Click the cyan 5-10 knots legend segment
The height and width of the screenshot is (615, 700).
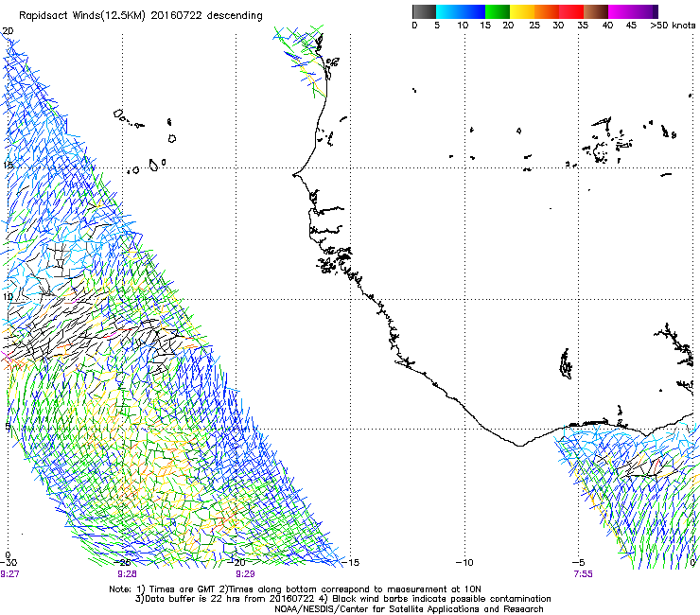pyautogui.click(x=448, y=11)
